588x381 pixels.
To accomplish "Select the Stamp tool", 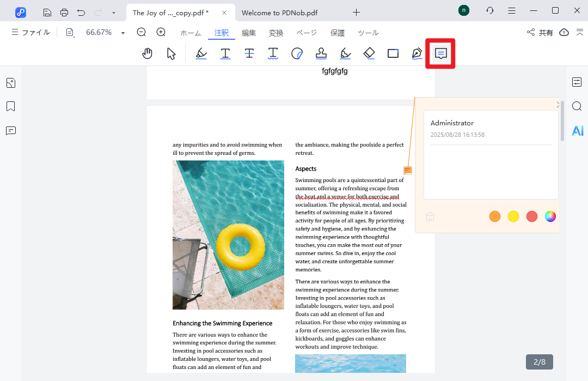I will pos(321,53).
